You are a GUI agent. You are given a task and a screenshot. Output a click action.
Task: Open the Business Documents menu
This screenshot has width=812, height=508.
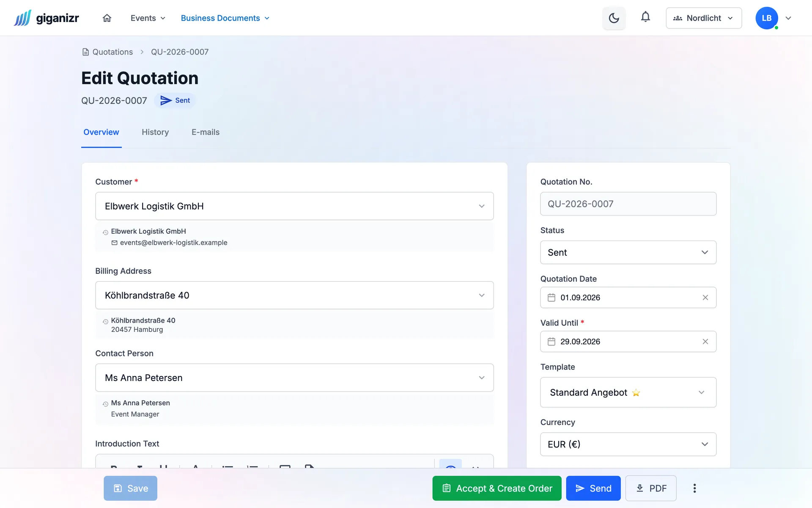click(225, 18)
